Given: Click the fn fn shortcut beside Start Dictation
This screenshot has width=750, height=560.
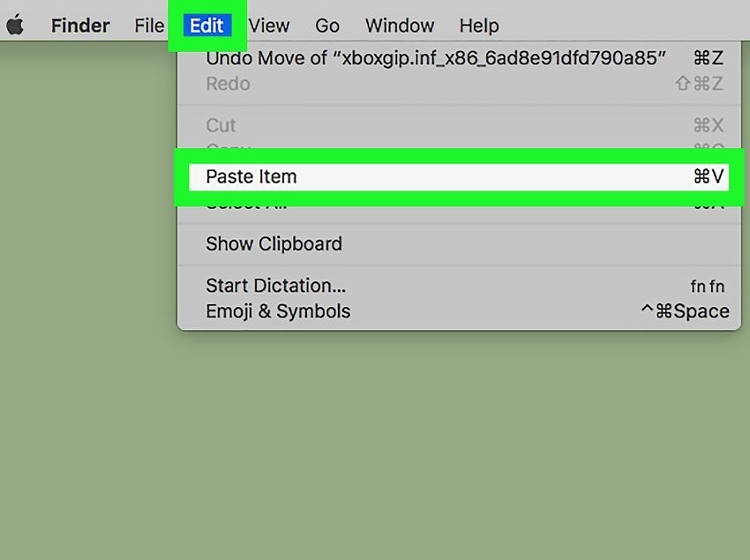Looking at the screenshot, I should coord(707,286).
